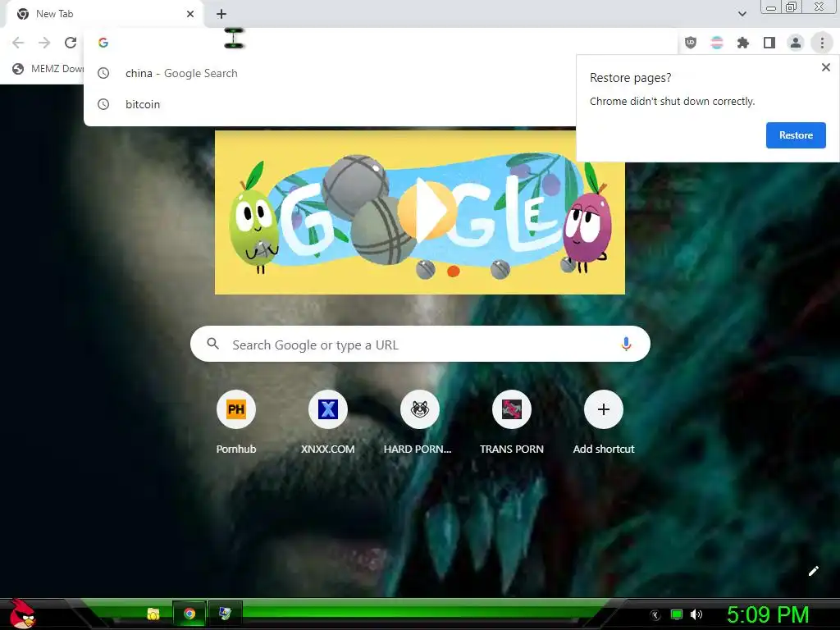
Task: Open the first shortcut with the PH icon
Action: pyautogui.click(x=235, y=409)
